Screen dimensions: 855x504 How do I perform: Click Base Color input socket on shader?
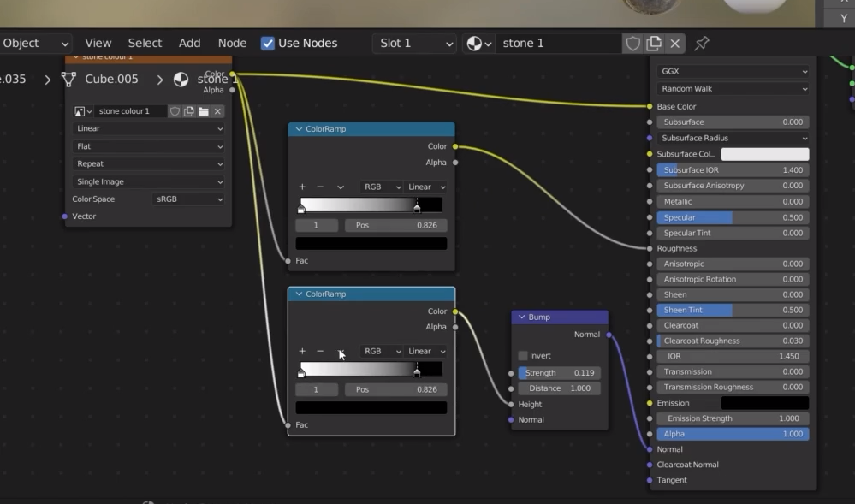tap(650, 106)
